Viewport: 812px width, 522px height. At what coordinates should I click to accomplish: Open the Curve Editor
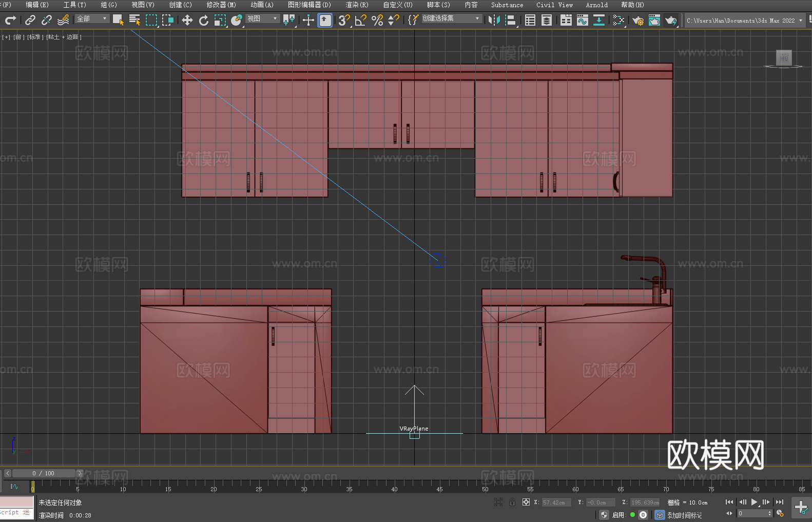583,20
